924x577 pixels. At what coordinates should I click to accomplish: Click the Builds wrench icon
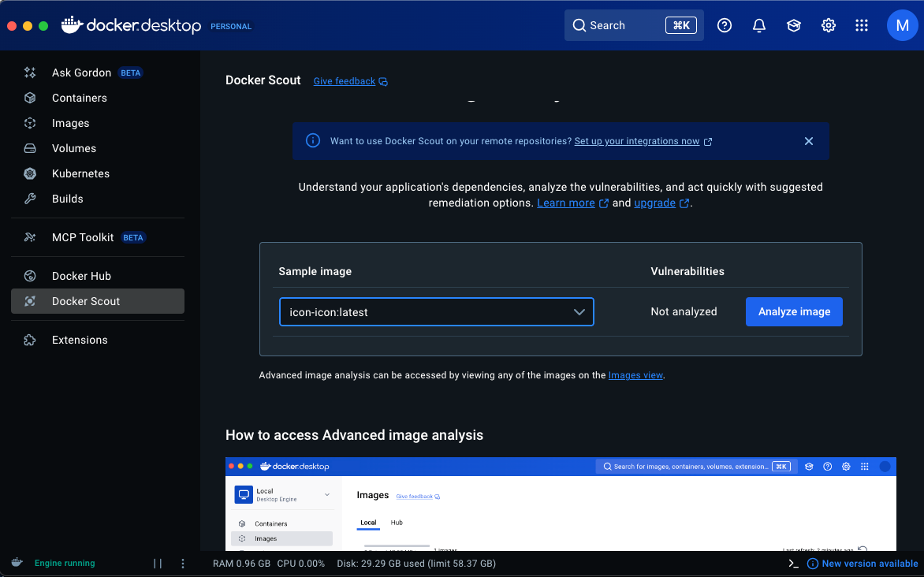point(30,199)
